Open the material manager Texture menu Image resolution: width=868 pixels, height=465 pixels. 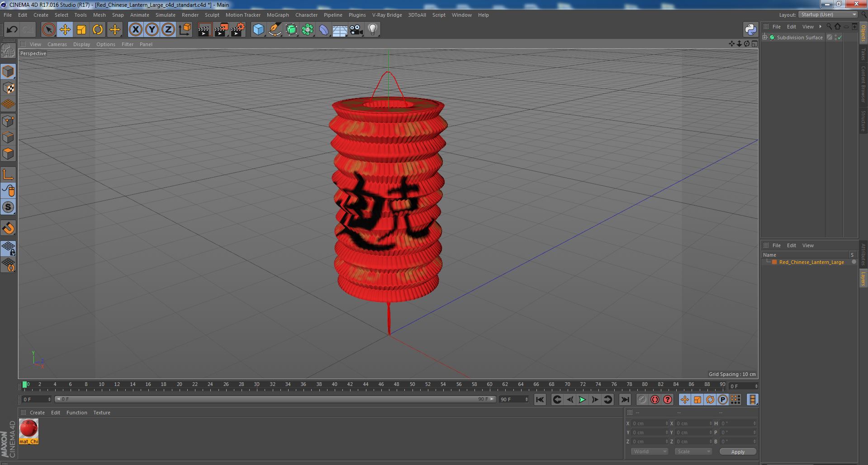pos(102,413)
